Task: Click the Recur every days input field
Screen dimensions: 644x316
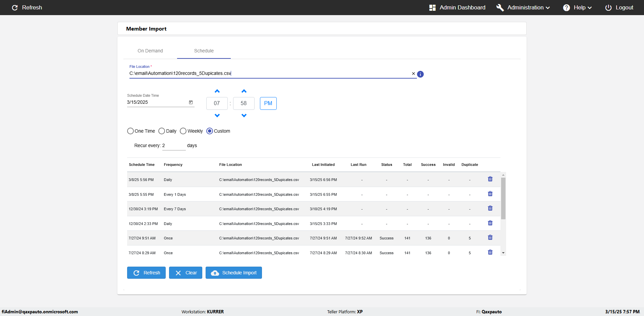Action: (174, 146)
